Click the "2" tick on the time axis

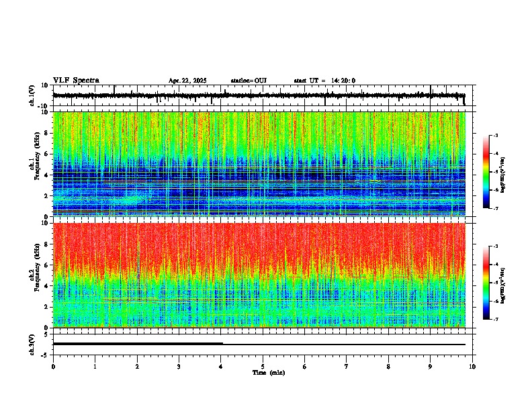(x=137, y=367)
